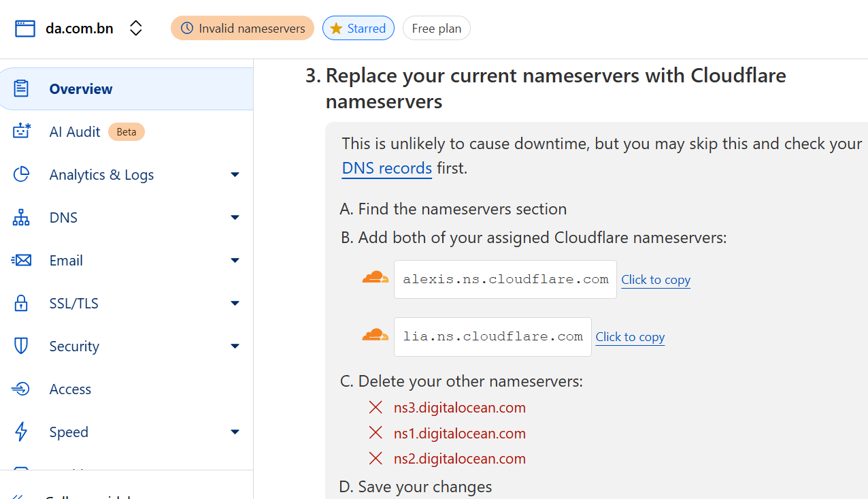Expand the DNS dropdown arrow
The width and height of the screenshot is (868, 499).
(235, 218)
